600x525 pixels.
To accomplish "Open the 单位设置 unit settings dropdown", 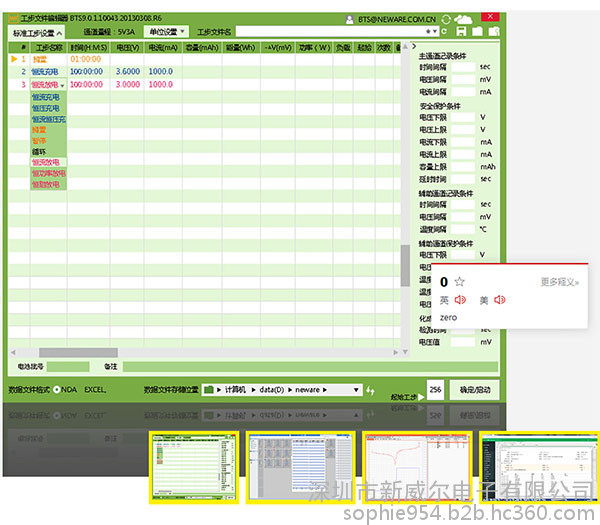I will click(x=161, y=32).
